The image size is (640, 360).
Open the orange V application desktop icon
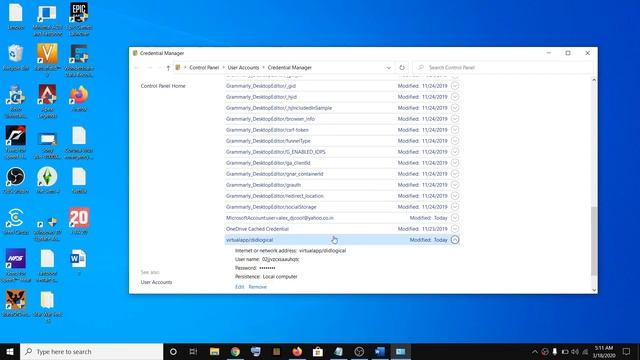coord(47,60)
